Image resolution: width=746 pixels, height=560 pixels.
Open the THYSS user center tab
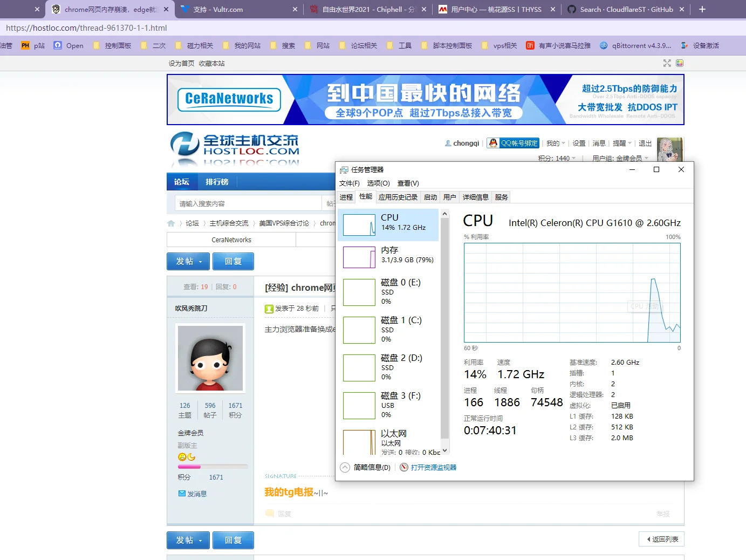pos(495,9)
